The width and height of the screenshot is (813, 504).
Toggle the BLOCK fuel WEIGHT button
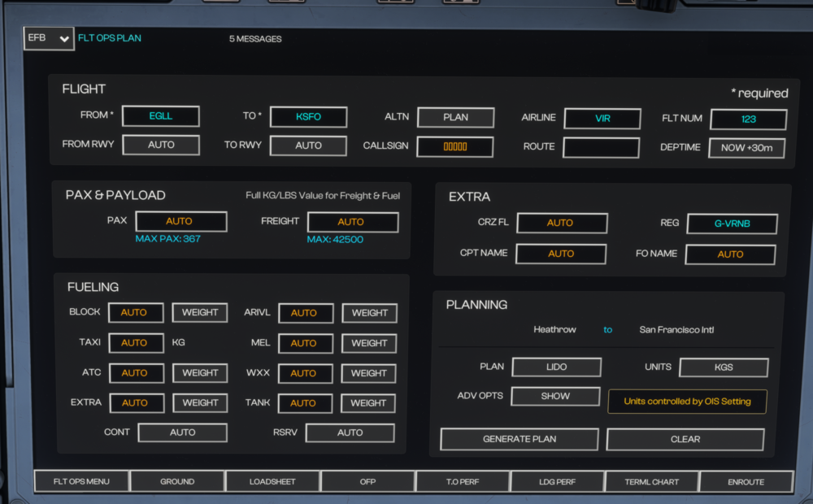(x=200, y=312)
